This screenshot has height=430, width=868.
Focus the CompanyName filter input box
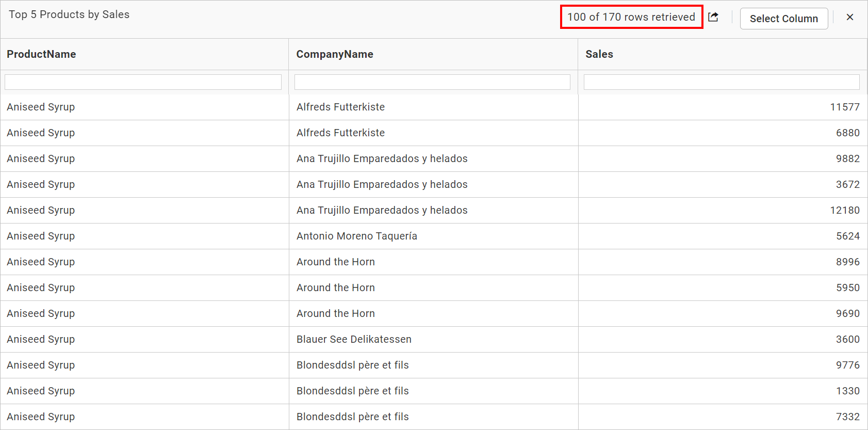coord(432,82)
